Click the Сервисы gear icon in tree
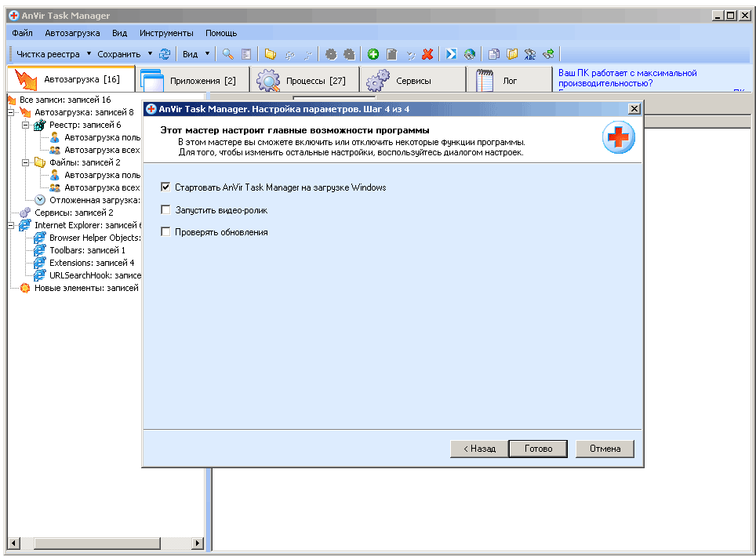 (x=25, y=213)
